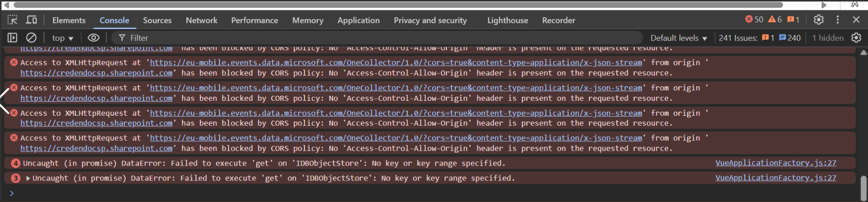The image size is (868, 202).
Task: Click the yellow warning count showing 6
Action: 775,19
